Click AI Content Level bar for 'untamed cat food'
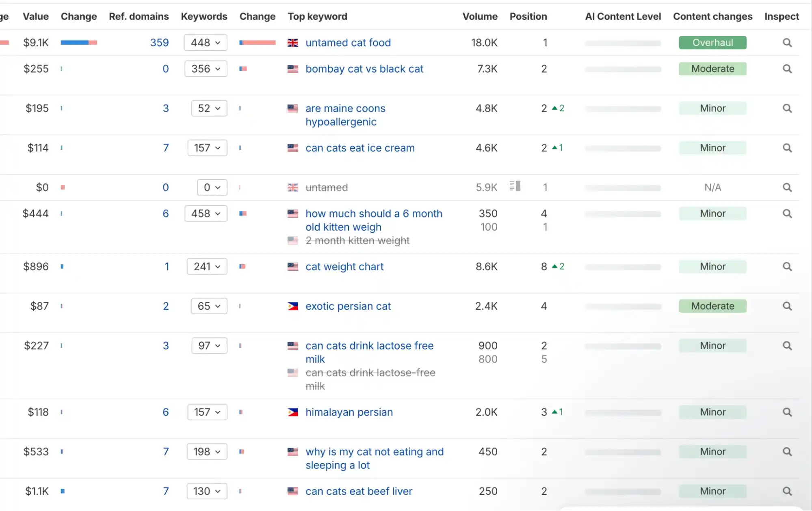Viewport: 812px width, 511px height. point(623,43)
